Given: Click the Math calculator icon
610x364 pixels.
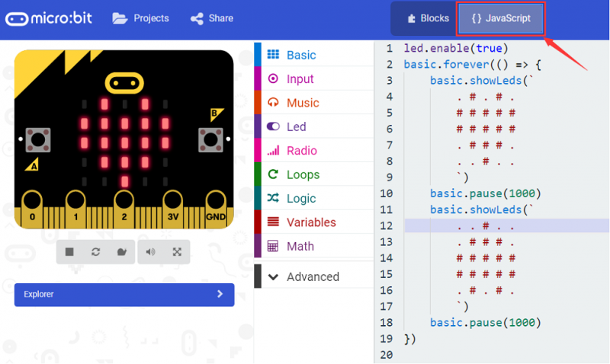Looking at the screenshot, I should pos(273,246).
